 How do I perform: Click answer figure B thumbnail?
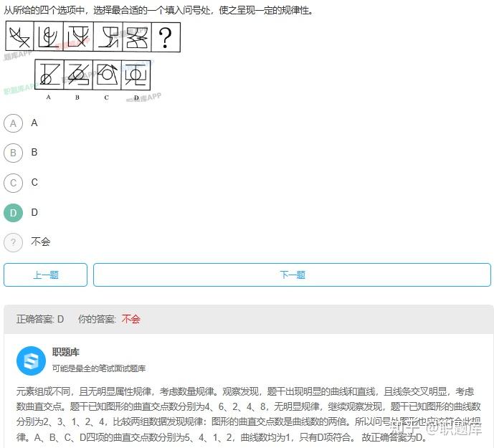(78, 75)
